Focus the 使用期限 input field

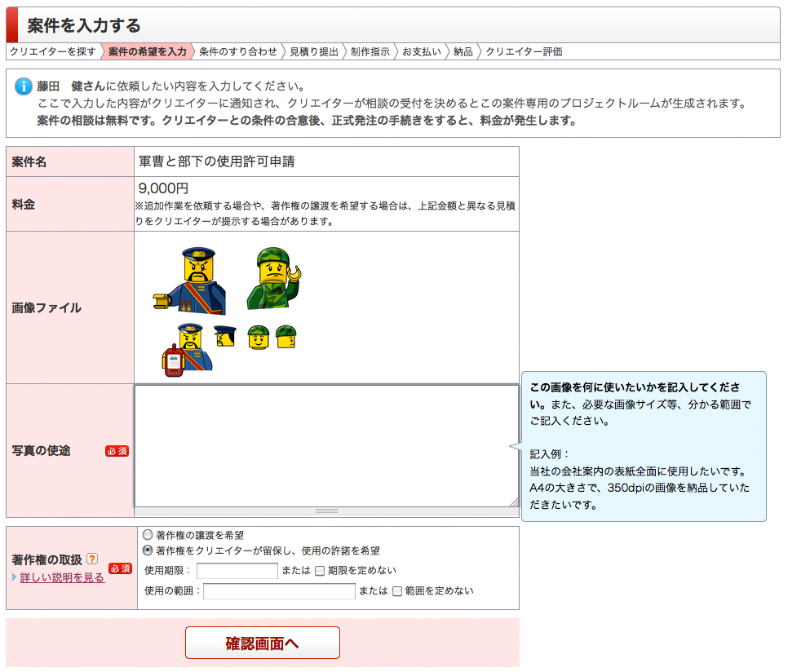[x=237, y=571]
